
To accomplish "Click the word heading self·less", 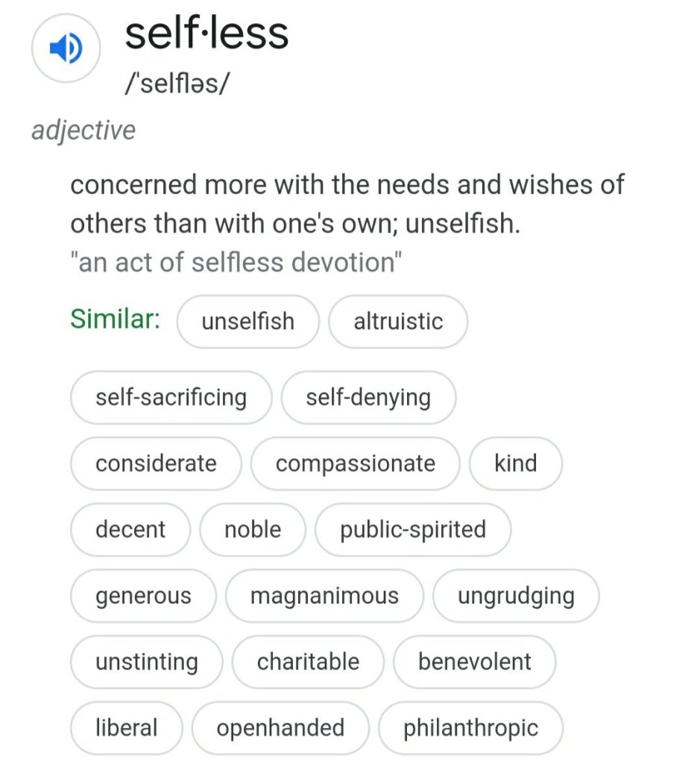I will coord(207,33).
